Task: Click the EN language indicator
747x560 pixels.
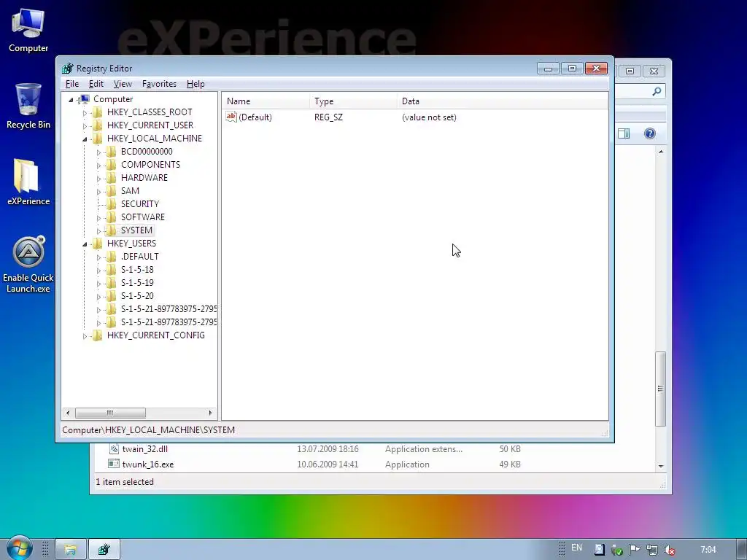Action: point(576,548)
